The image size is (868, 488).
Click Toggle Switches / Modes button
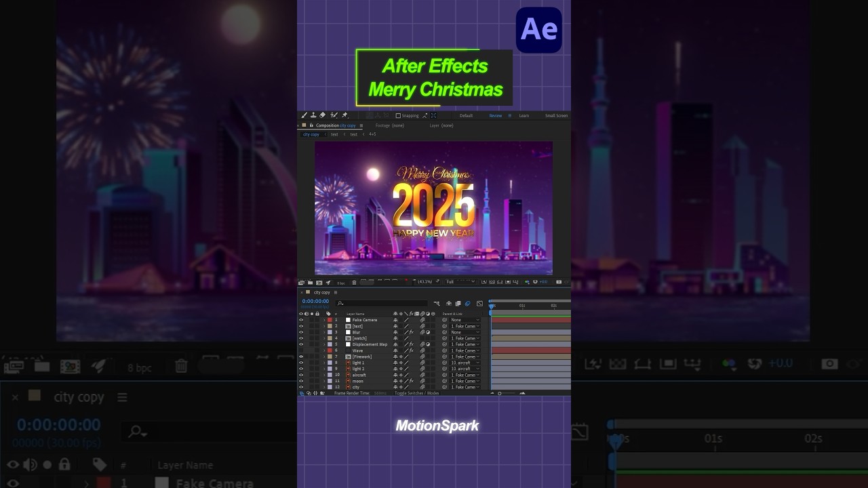pos(416,393)
